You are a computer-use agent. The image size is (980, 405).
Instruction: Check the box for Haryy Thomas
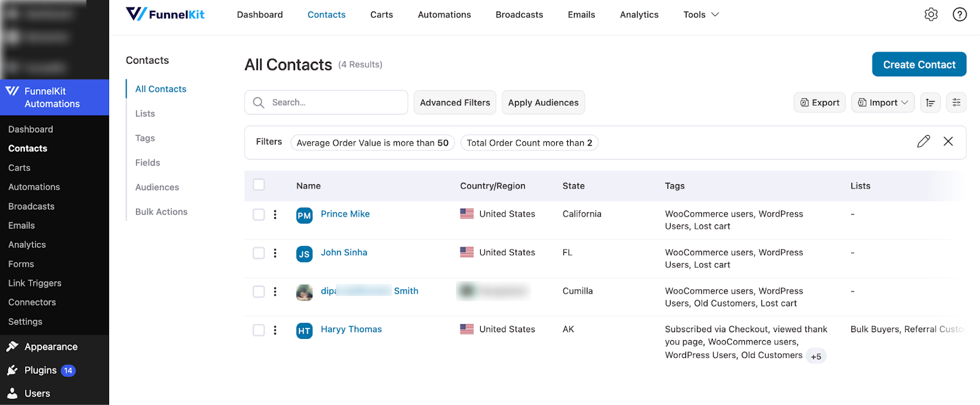click(259, 330)
